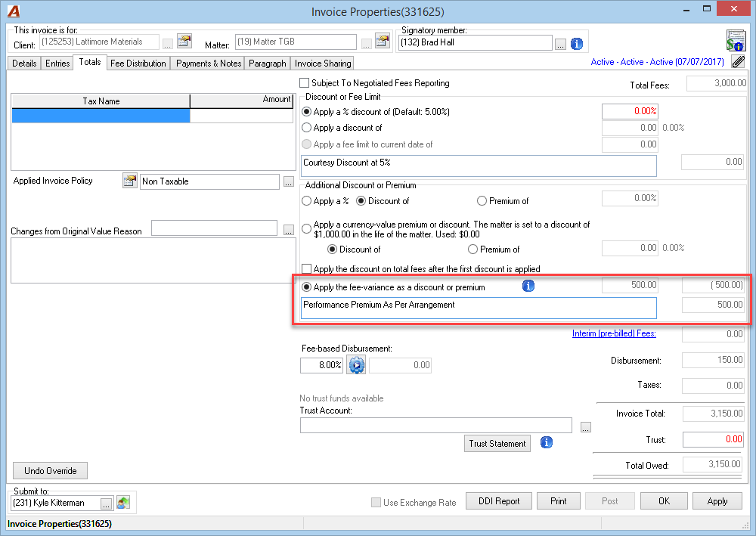Open the Fee Distribution tab
Screen dimensions: 756x536
tap(138, 64)
